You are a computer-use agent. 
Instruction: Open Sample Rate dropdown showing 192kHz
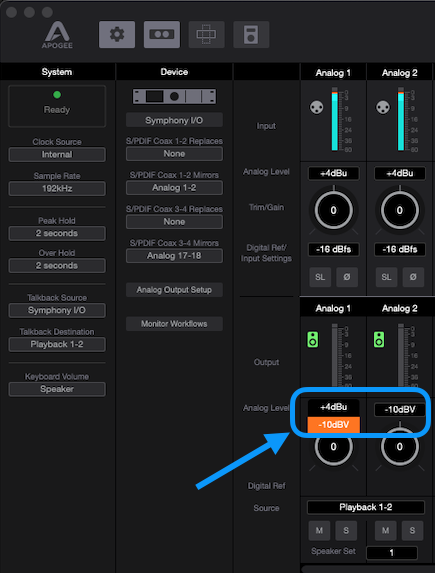57,189
